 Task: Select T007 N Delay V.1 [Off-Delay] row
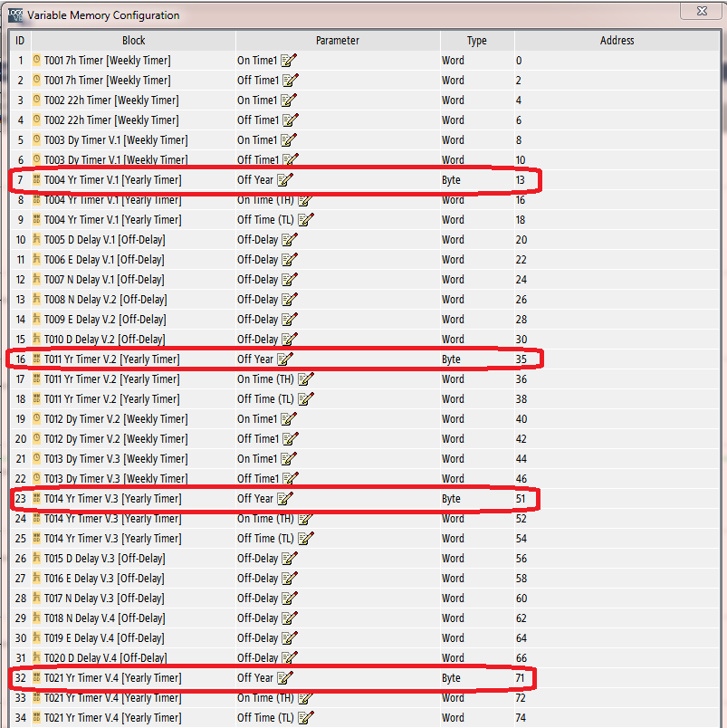click(x=365, y=280)
